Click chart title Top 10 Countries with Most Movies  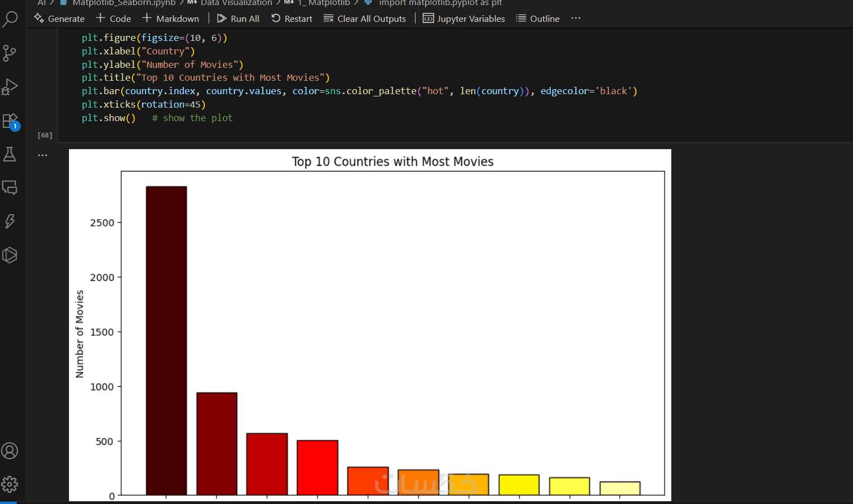point(393,161)
